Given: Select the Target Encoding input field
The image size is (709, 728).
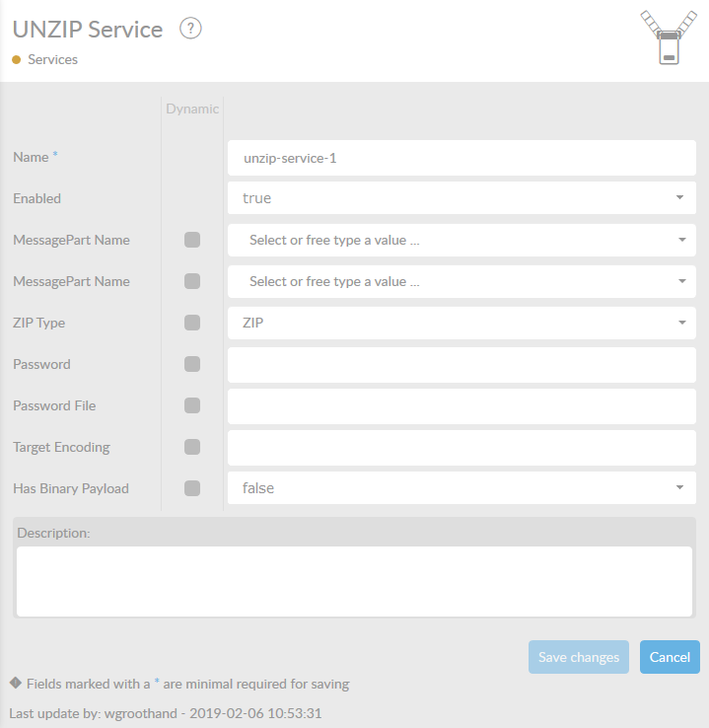Looking at the screenshot, I should pyautogui.click(x=461, y=447).
